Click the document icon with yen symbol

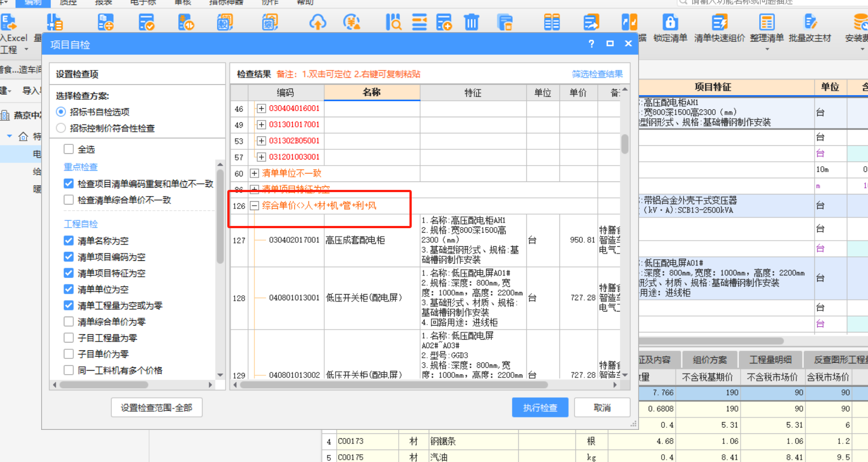(x=186, y=23)
